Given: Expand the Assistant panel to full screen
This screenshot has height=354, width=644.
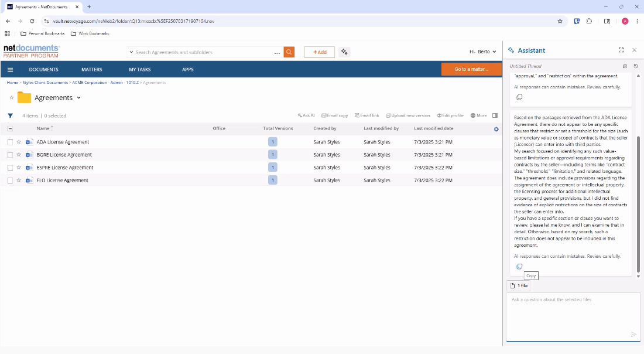Looking at the screenshot, I should (x=621, y=50).
